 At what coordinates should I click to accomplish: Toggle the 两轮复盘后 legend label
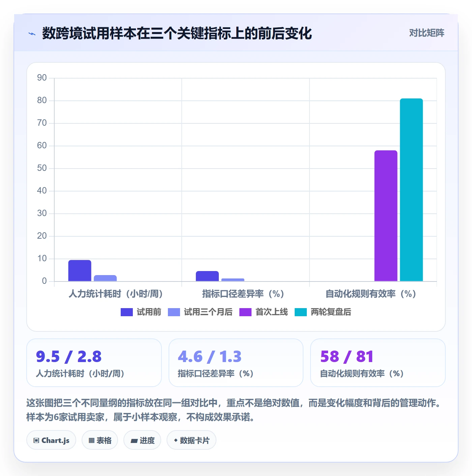[331, 312]
